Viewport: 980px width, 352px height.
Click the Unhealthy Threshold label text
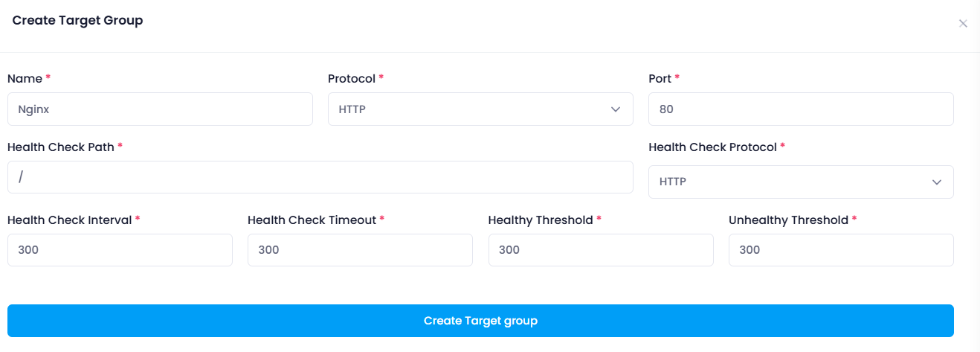tap(788, 220)
